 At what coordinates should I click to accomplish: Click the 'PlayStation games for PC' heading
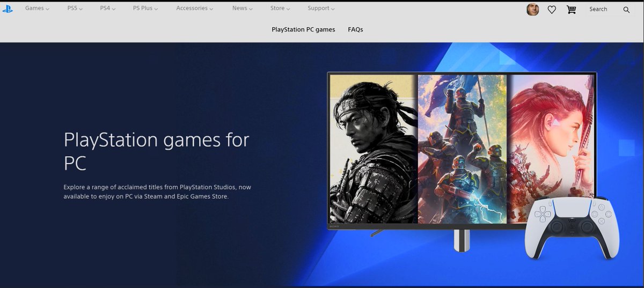pyautogui.click(x=157, y=151)
